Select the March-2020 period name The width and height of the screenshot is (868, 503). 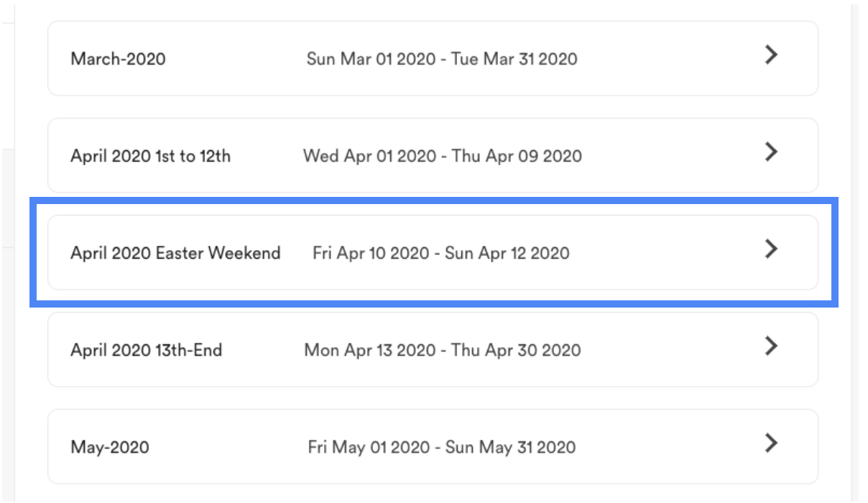(118, 59)
